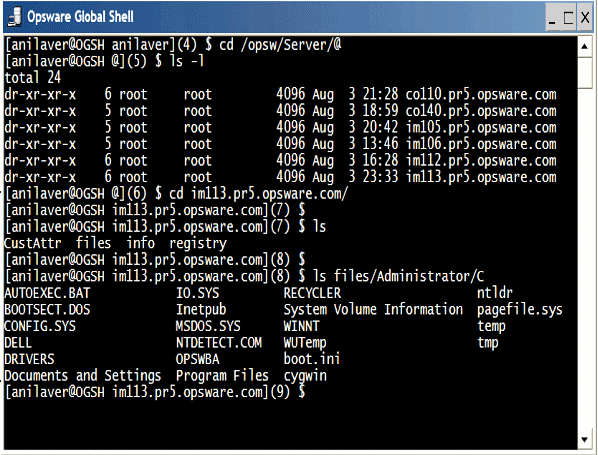This screenshot has width=598, height=455.
Task: Click the 'Documents and Settings' folder name
Action: pyautogui.click(x=82, y=376)
